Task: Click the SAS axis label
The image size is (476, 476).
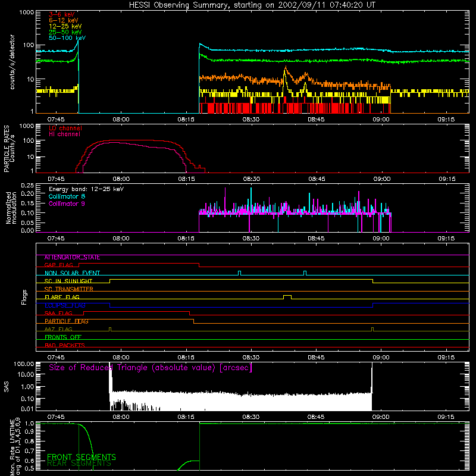Action: (7, 387)
